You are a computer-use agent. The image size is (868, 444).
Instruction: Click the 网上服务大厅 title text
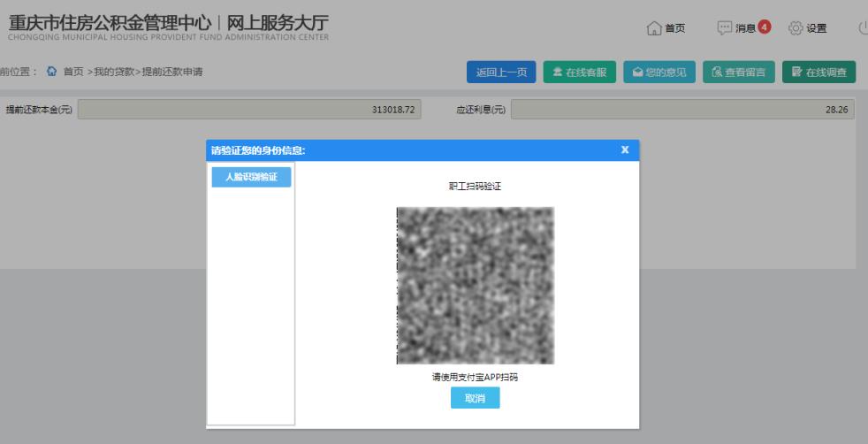coord(278,23)
